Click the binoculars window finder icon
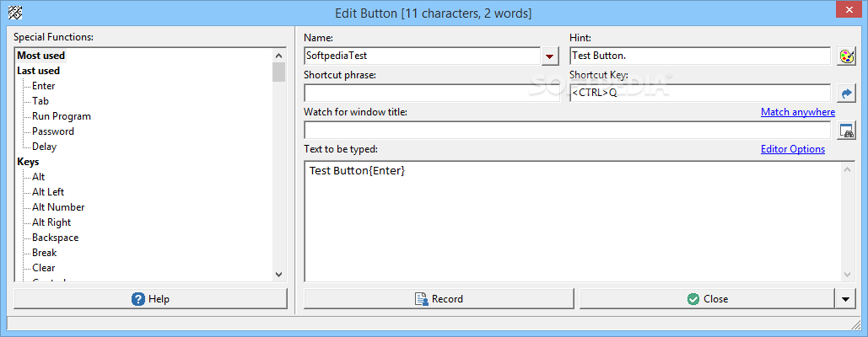The image size is (868, 337). click(846, 131)
